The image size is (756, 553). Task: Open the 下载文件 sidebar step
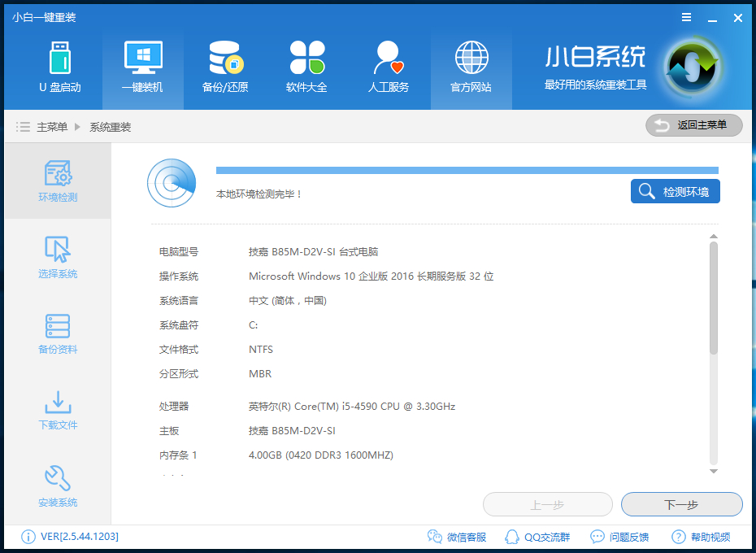tap(57, 411)
